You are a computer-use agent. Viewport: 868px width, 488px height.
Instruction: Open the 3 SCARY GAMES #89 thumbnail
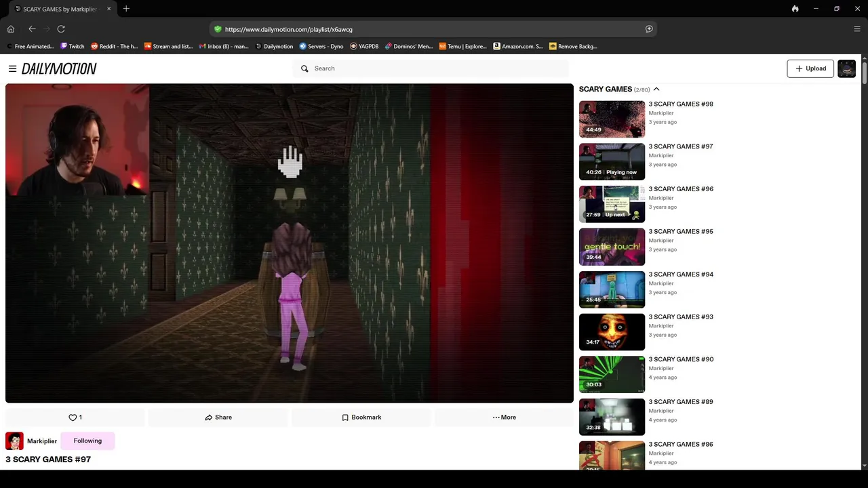pyautogui.click(x=612, y=417)
